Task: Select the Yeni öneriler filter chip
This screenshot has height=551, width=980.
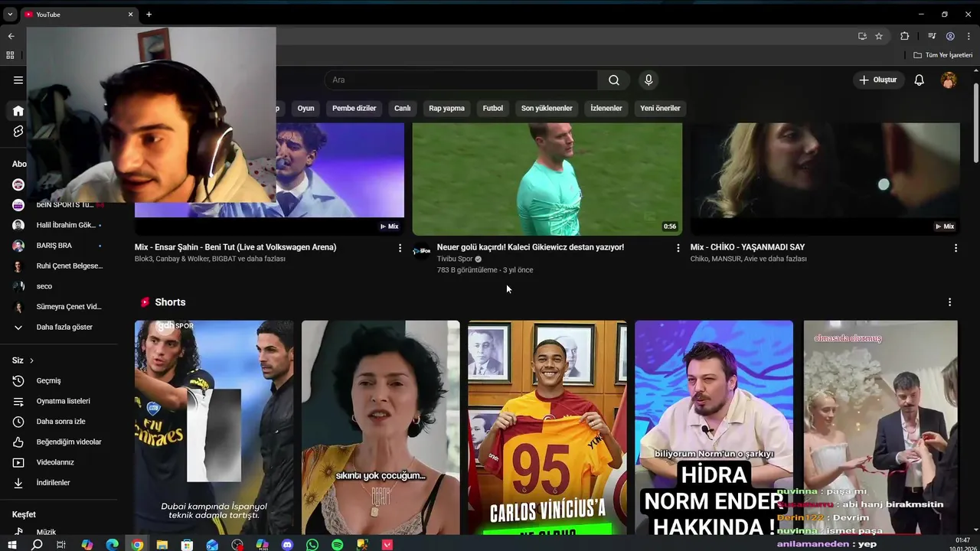Action: coord(660,108)
